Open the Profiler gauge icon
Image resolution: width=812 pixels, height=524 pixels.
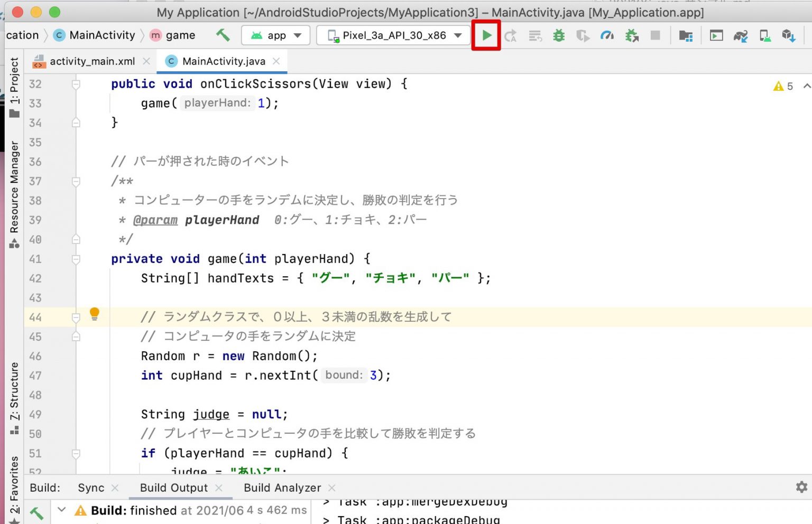click(607, 35)
